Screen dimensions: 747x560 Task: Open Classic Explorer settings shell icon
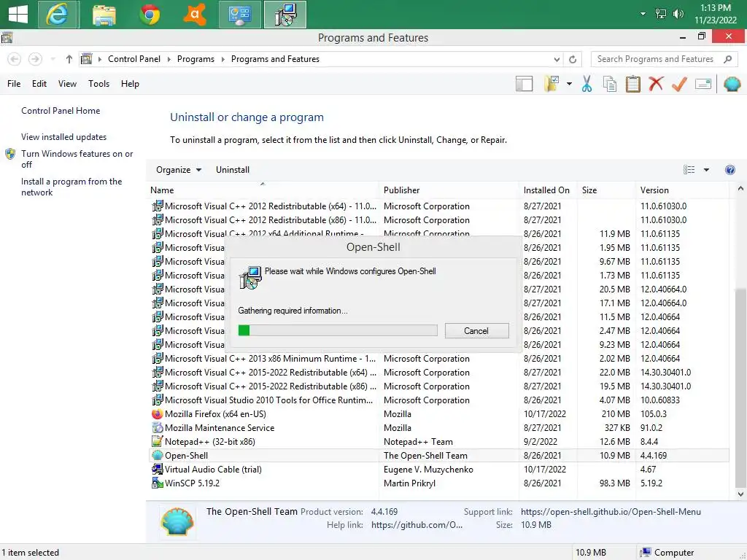pos(732,84)
